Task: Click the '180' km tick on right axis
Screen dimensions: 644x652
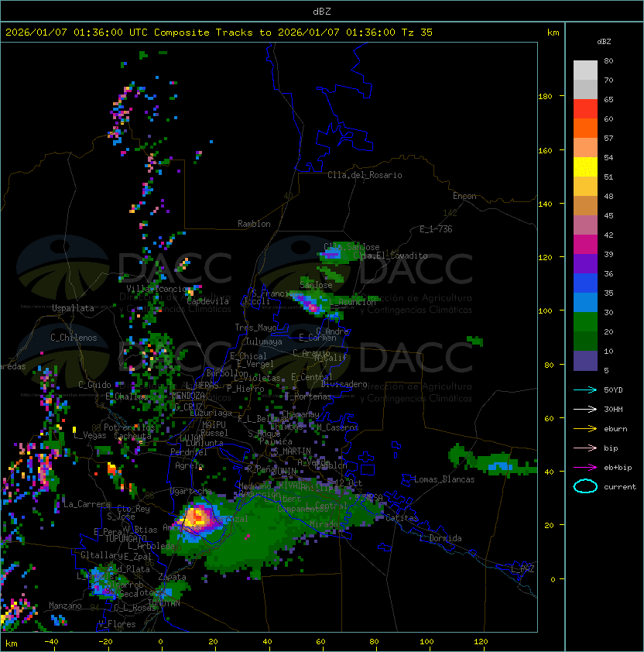Action: 545,97
